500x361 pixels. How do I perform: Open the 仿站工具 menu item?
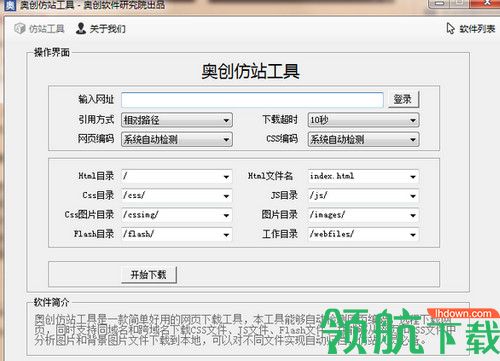click(39, 29)
